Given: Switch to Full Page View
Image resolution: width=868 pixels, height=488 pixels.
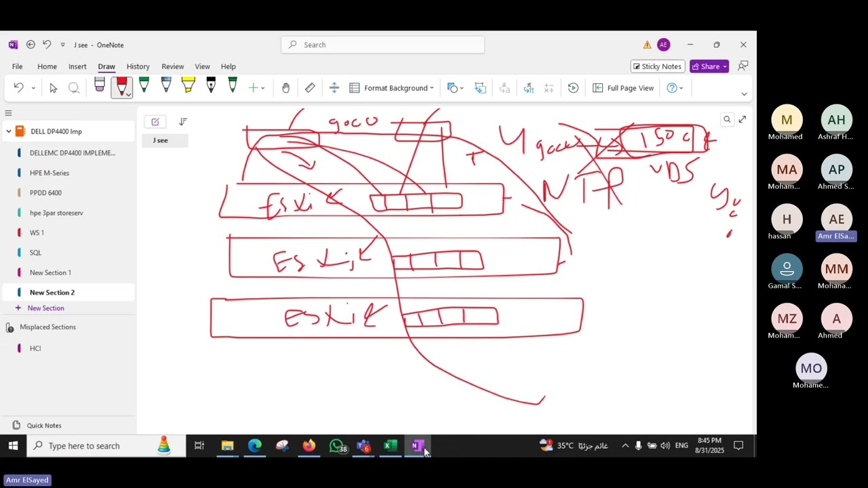Looking at the screenshot, I should tap(623, 88).
